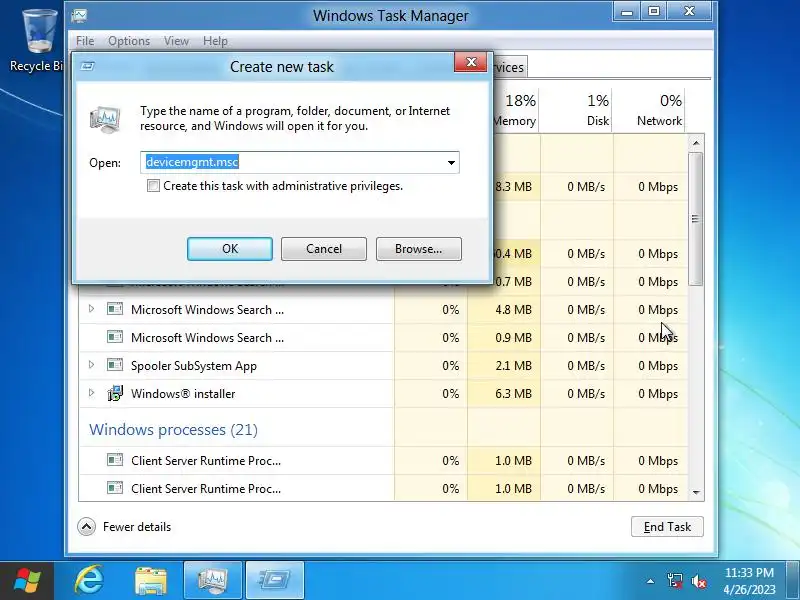Select Windows processes (21) group header
The image size is (800, 600).
click(173, 430)
